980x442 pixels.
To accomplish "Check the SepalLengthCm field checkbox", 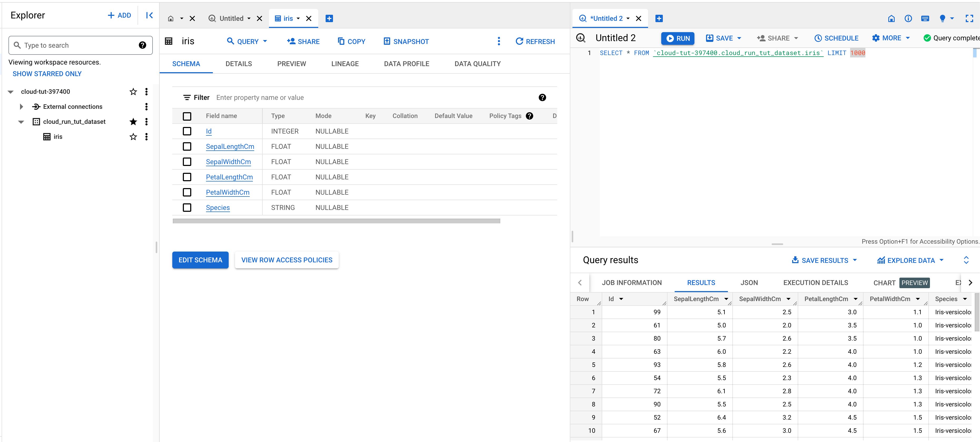I will pyautogui.click(x=187, y=146).
